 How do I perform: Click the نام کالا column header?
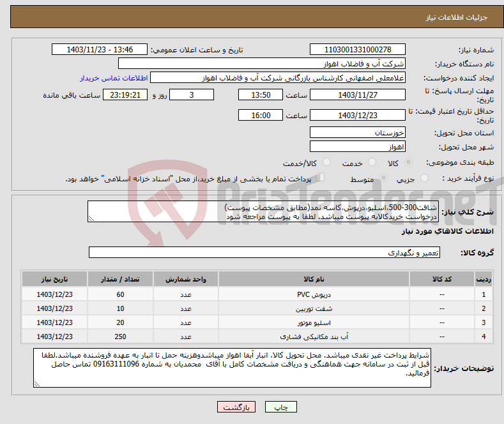314,279
